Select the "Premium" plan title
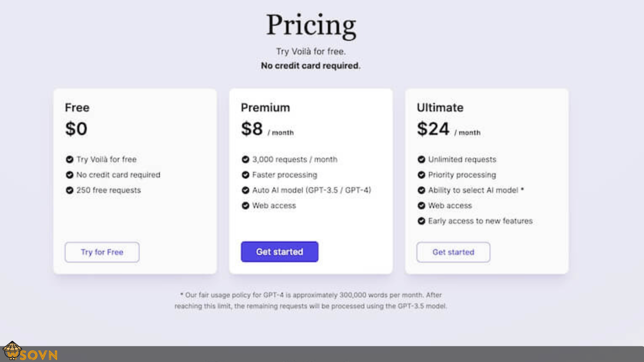 click(265, 108)
